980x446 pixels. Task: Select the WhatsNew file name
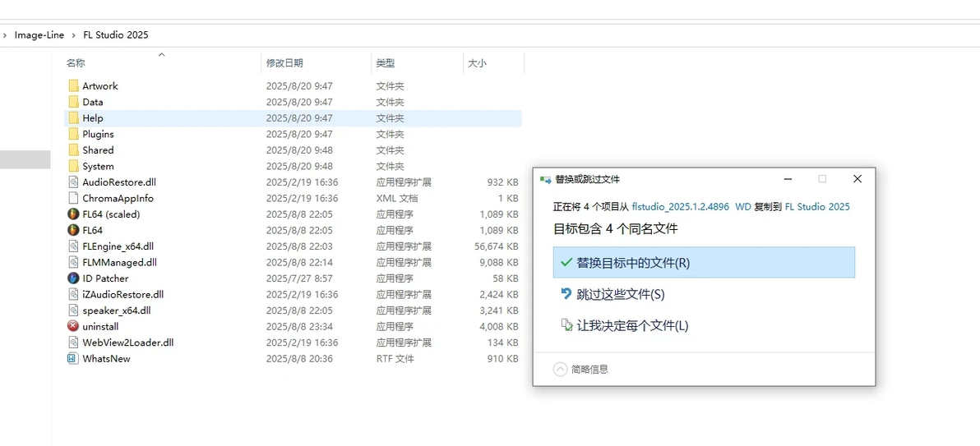pyautogui.click(x=106, y=359)
